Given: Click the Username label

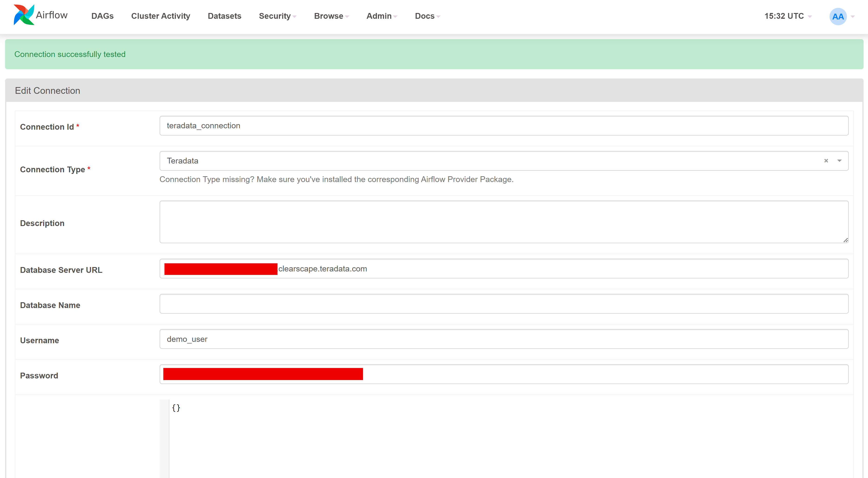Looking at the screenshot, I should point(39,340).
